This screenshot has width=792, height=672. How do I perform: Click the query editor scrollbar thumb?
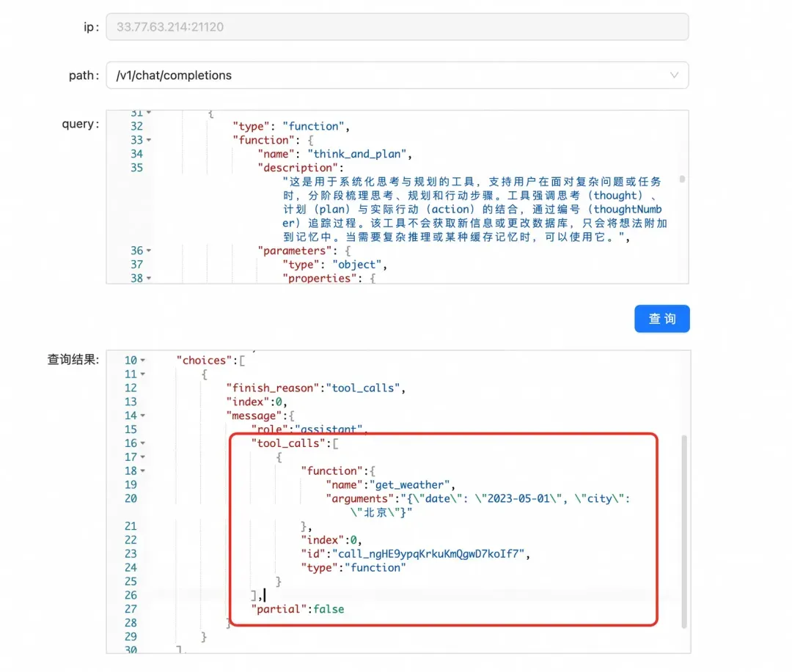click(x=683, y=179)
